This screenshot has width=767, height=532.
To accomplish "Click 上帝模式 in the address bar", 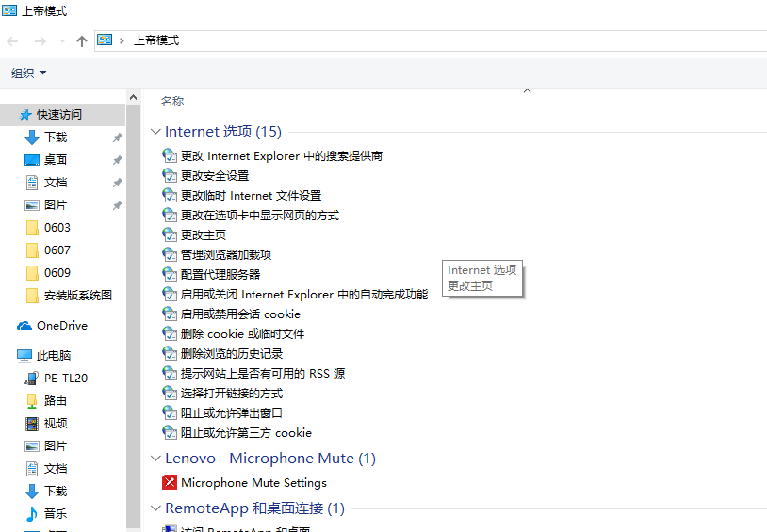I will point(156,40).
